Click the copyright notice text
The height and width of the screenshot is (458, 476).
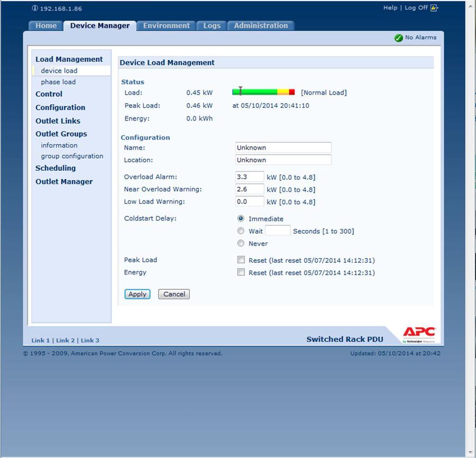coord(123,353)
